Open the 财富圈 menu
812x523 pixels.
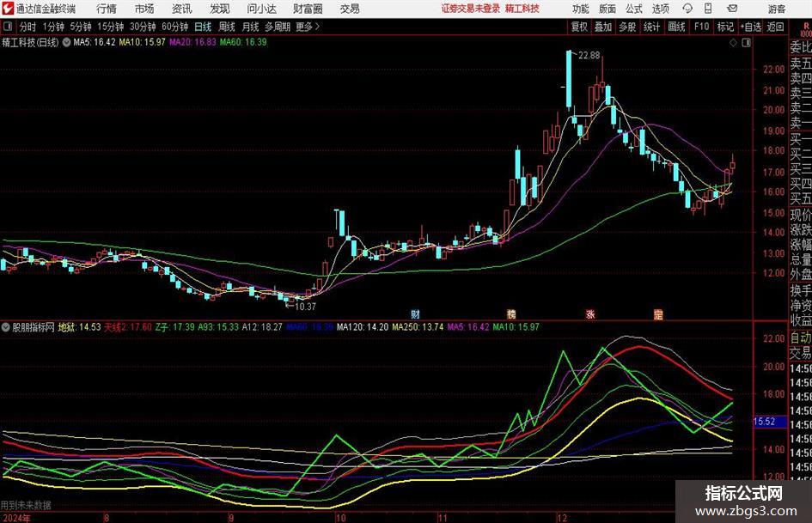[308, 9]
